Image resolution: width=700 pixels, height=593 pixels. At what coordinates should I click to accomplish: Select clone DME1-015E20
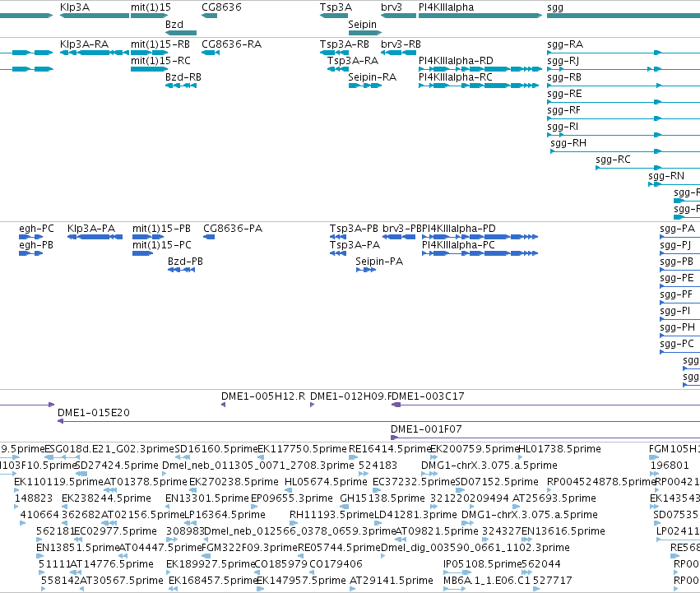click(x=378, y=422)
